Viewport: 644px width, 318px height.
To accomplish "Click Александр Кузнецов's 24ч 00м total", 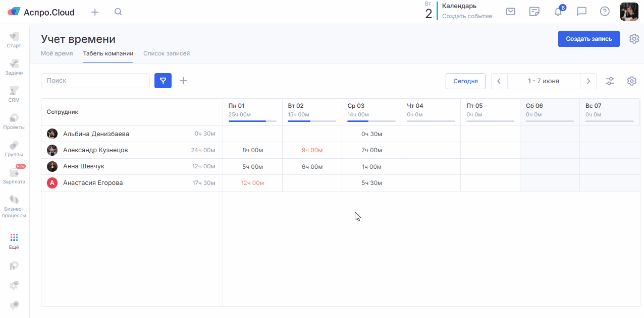I will tap(203, 150).
